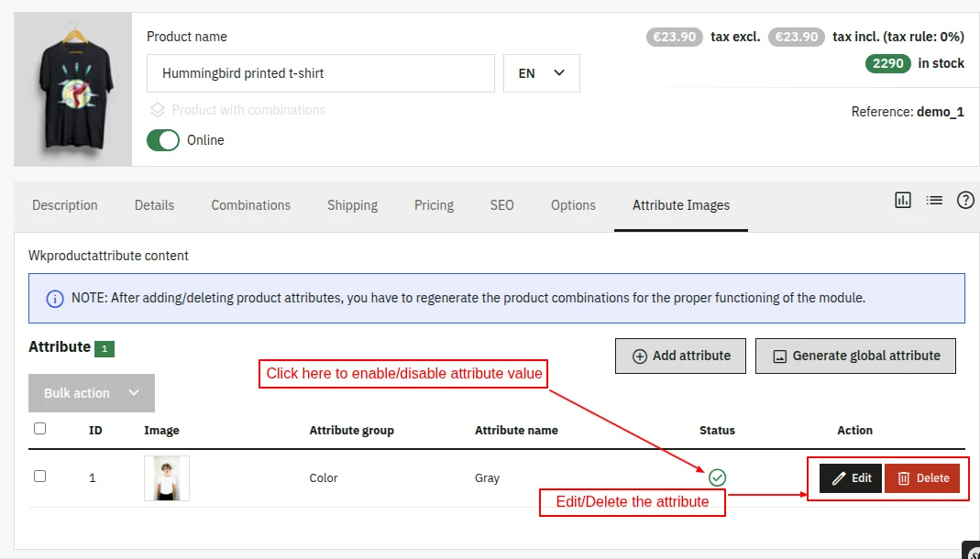Image resolution: width=980 pixels, height=559 pixels.
Task: Click the Edit pencil icon for attribute Gray
Action: 837,477
